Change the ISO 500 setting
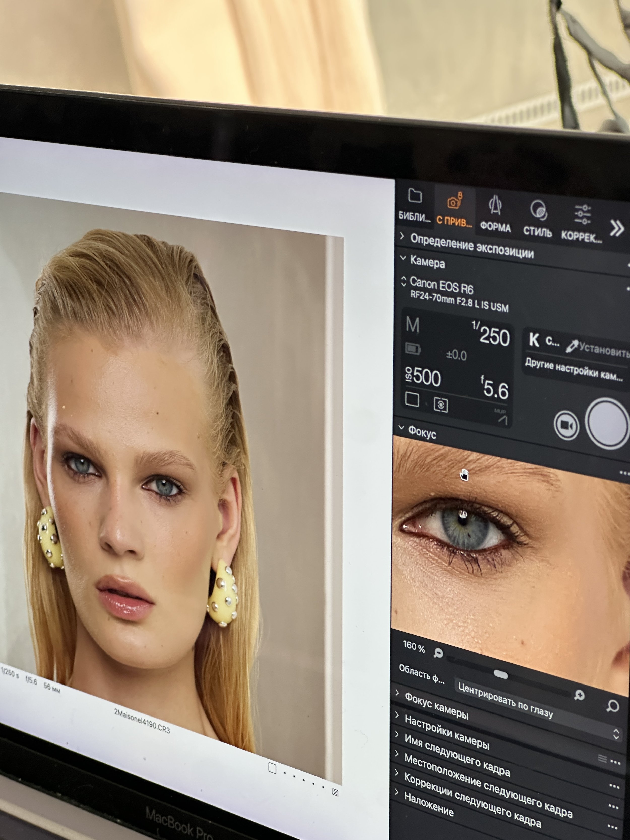 (423, 376)
